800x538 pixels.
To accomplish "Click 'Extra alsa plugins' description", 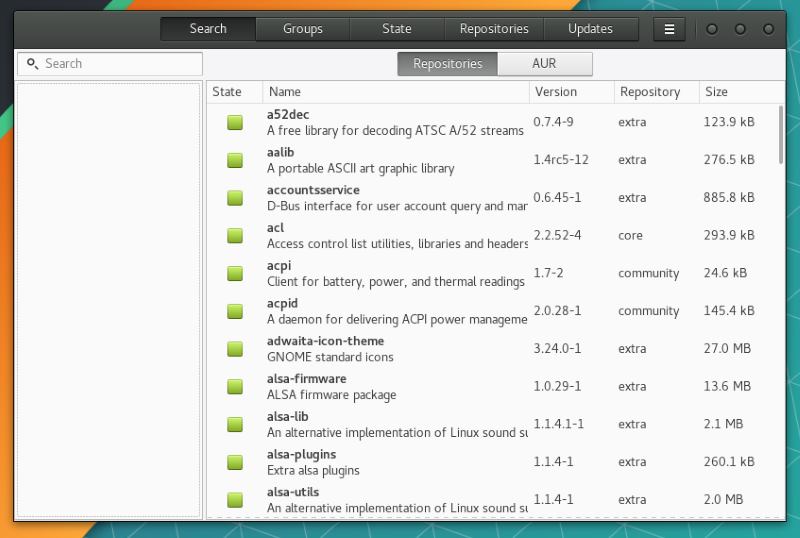I will click(x=313, y=470).
